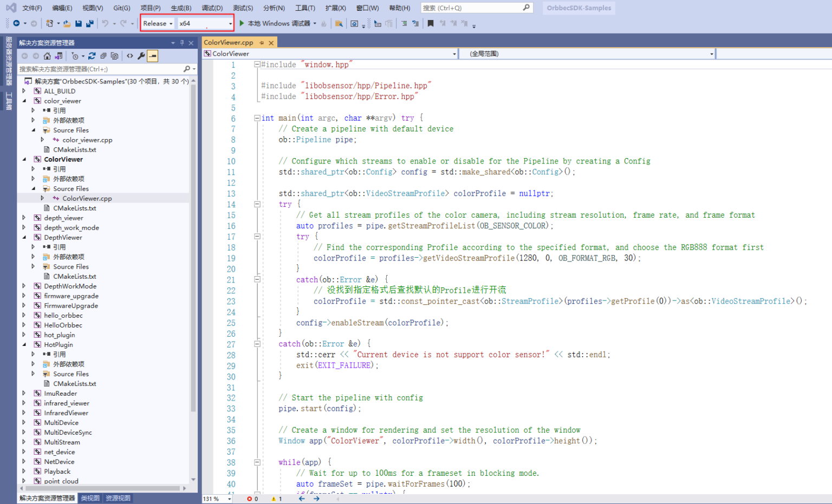Click the Save All toolbar icon

[x=90, y=23]
